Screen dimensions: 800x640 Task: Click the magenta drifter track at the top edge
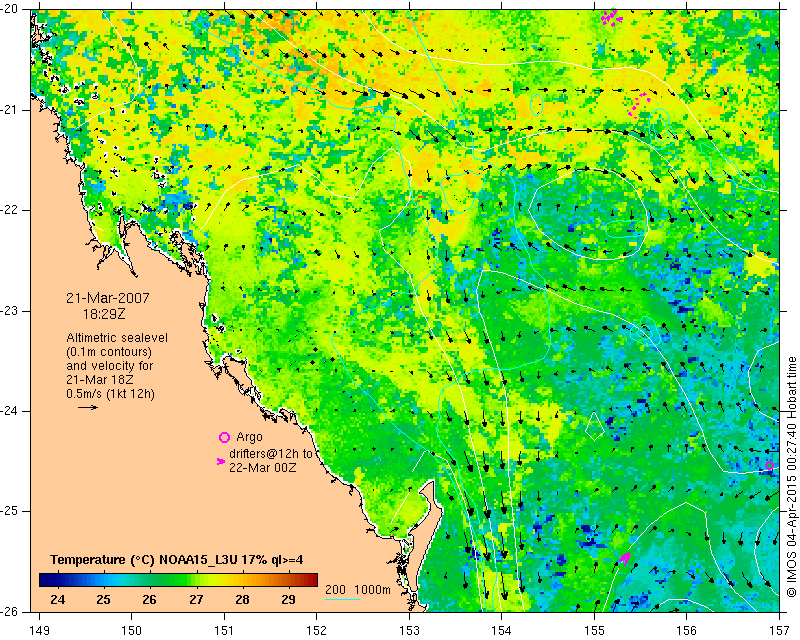[612, 18]
